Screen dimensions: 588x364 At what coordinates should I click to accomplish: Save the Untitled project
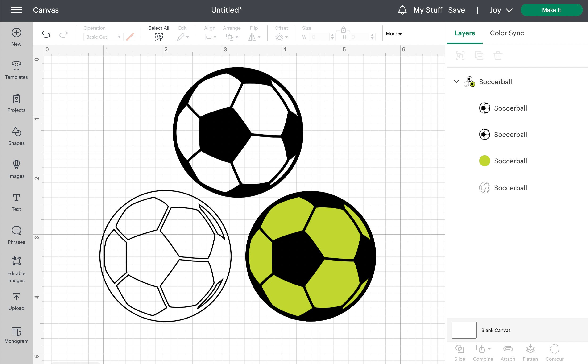tap(457, 10)
